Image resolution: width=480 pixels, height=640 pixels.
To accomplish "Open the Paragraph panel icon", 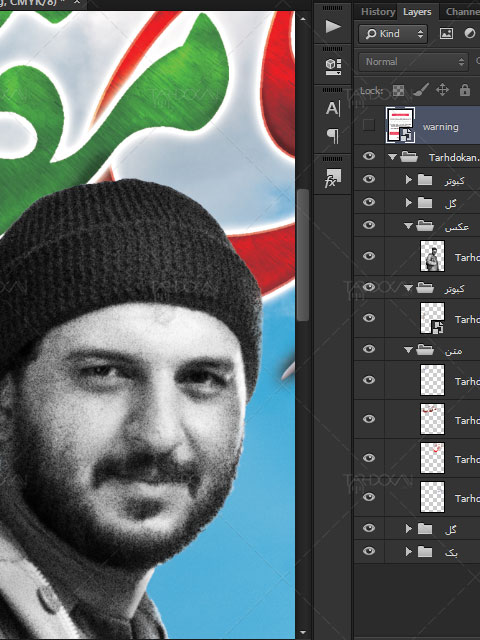I will [x=333, y=136].
